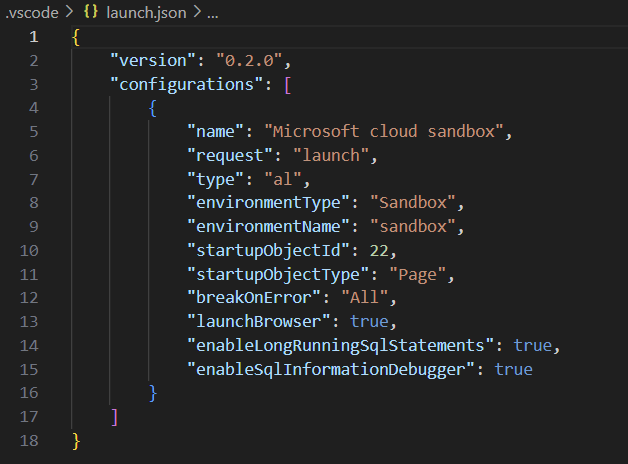Click the "environmentType" key
Viewport: 628px width, 464px height.
pos(268,203)
